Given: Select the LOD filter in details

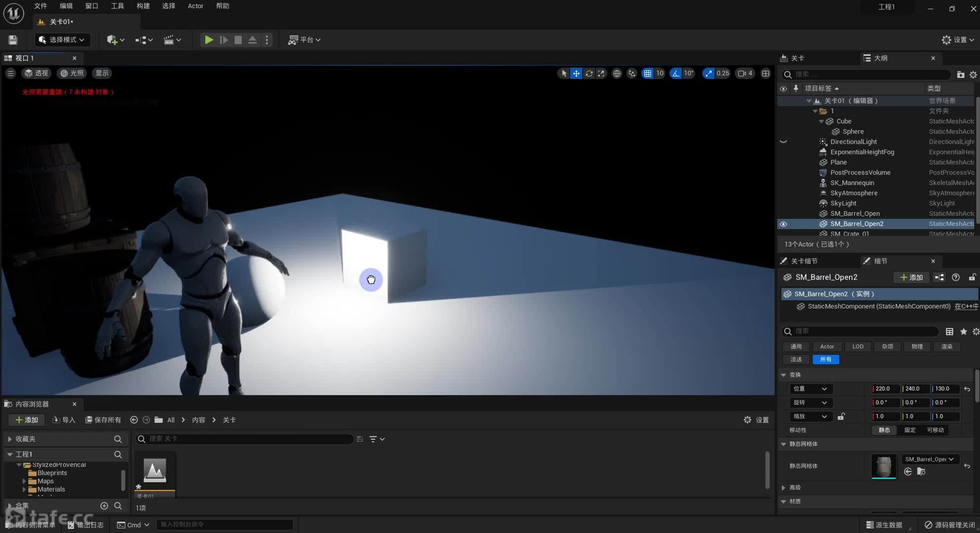Looking at the screenshot, I should [x=858, y=346].
